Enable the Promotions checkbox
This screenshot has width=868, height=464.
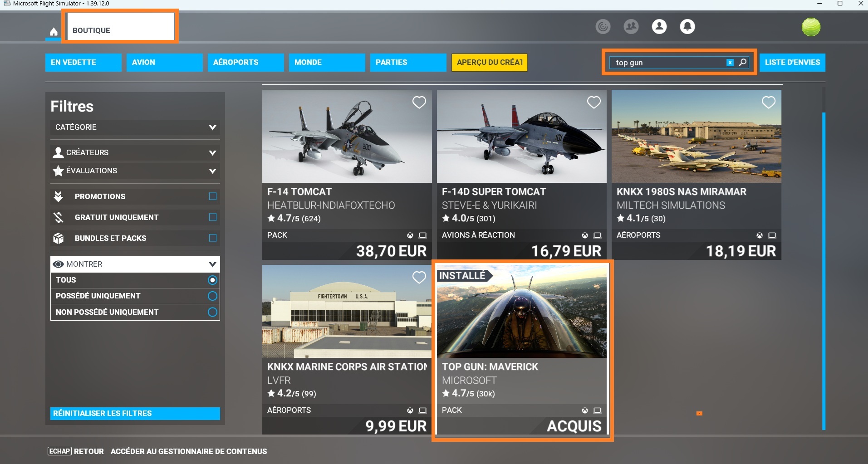click(x=212, y=196)
